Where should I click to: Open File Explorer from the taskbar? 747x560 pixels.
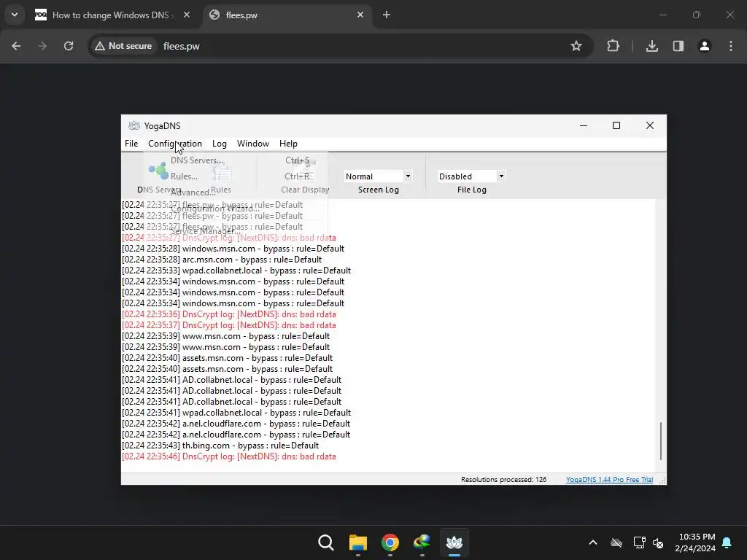(x=357, y=542)
